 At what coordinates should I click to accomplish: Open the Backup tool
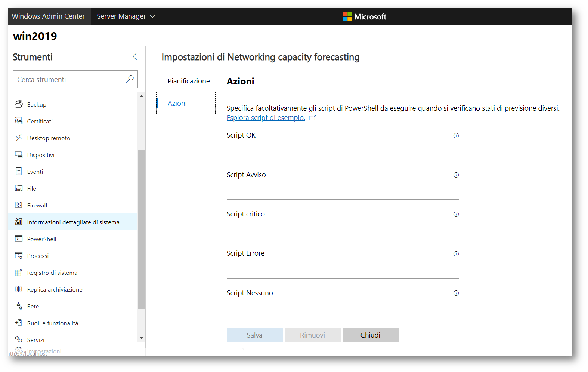click(x=73, y=104)
